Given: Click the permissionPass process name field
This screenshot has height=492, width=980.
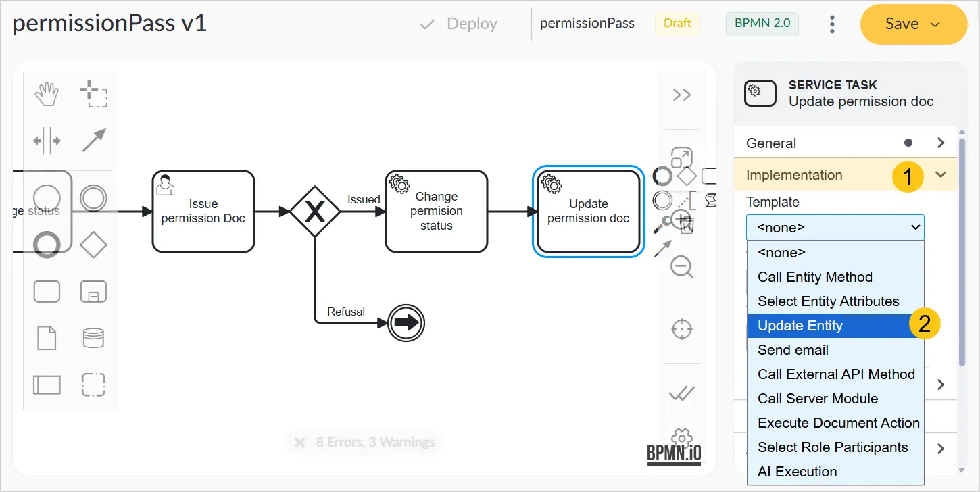Looking at the screenshot, I should coord(587,23).
